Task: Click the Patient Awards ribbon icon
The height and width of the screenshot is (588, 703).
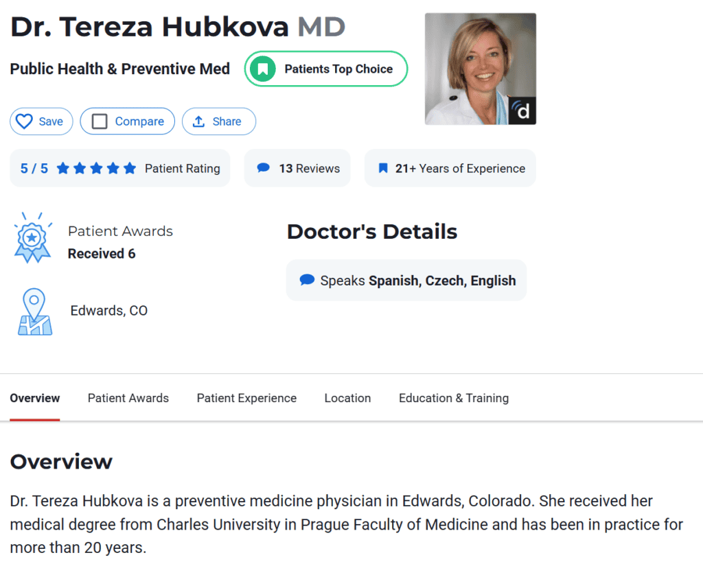Action: click(33, 238)
